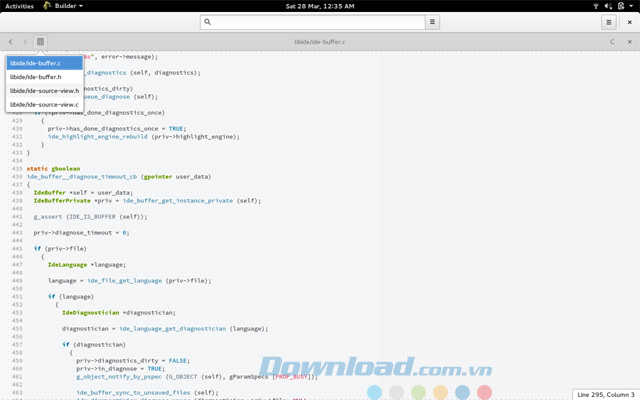
Task: Close the ide-buffer.c document view
Action: (x=629, y=42)
